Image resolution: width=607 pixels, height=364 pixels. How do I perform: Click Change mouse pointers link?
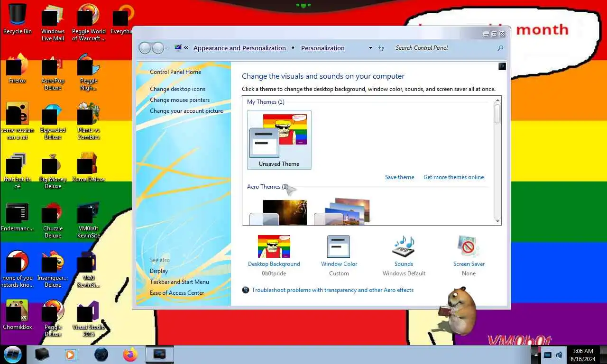tap(180, 100)
